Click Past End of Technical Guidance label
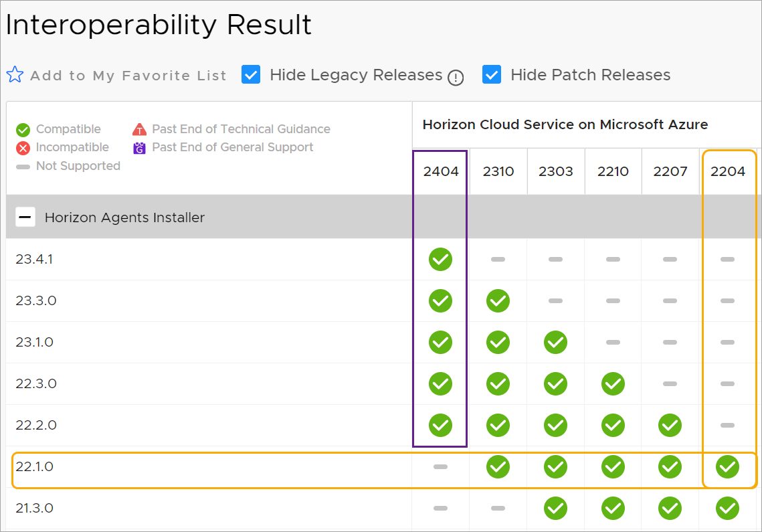762x532 pixels. [x=241, y=129]
